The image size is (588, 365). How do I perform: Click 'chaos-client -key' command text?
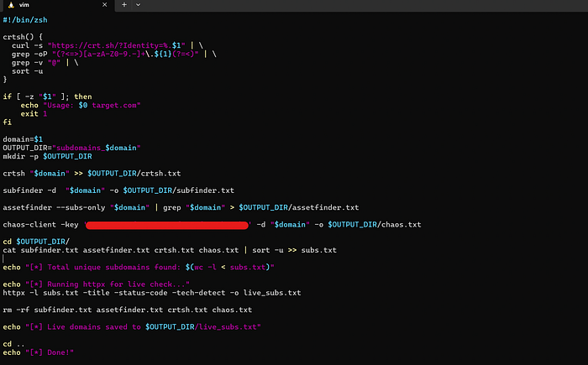(40, 225)
